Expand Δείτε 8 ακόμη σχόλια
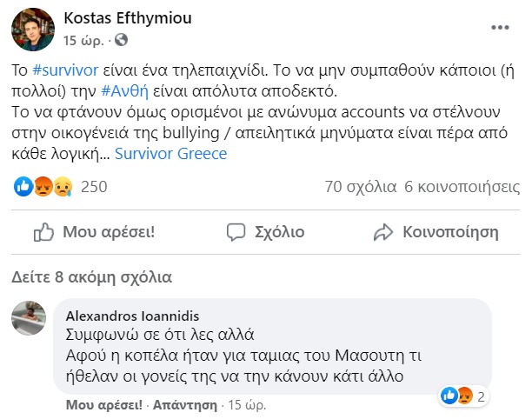Image resolution: width=532 pixels, height=419 pixels. pyautogui.click(x=91, y=278)
